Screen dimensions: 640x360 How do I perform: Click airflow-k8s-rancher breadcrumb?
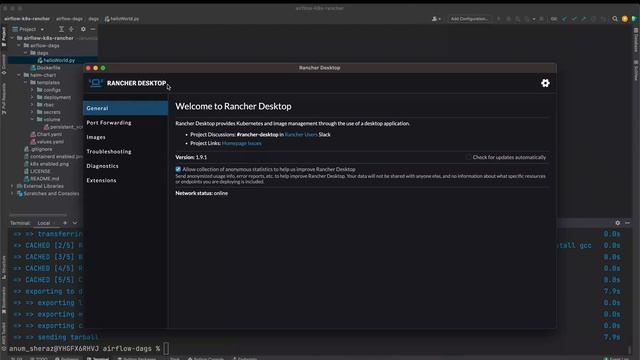click(x=27, y=19)
